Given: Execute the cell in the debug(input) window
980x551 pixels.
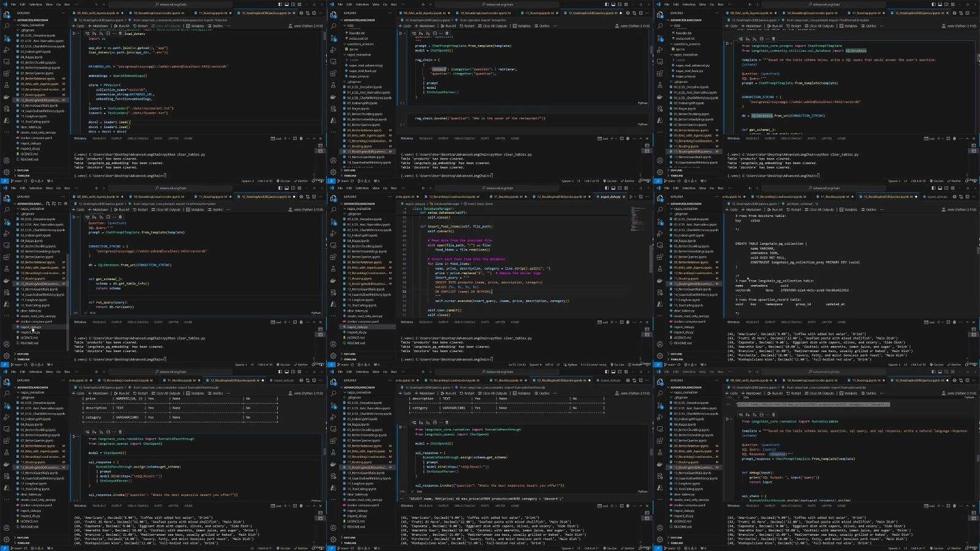Looking at the screenshot, I should point(728,420).
